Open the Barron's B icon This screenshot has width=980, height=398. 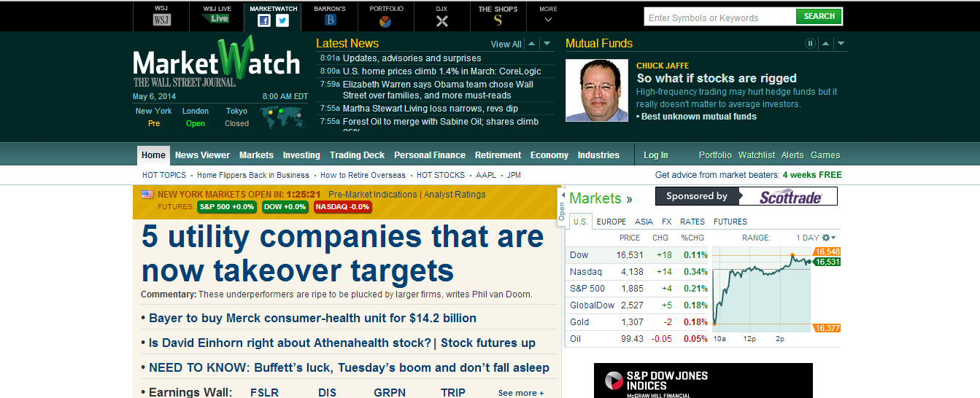coord(330,20)
